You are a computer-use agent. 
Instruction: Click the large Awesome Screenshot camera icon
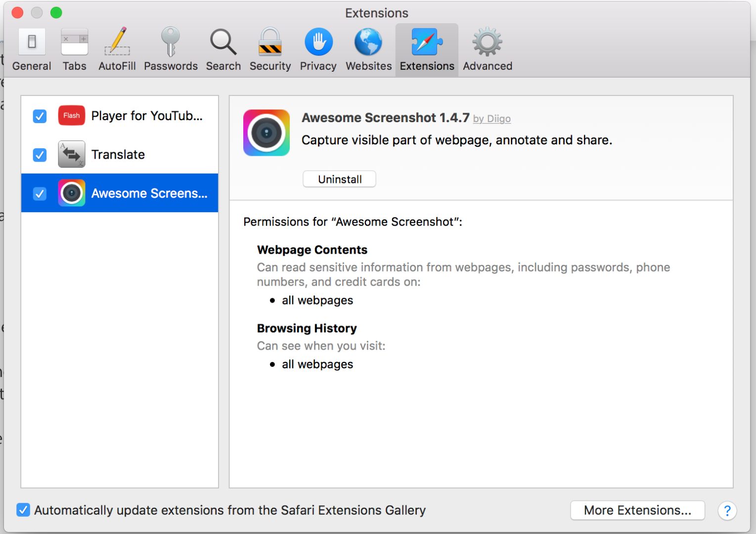point(267,133)
